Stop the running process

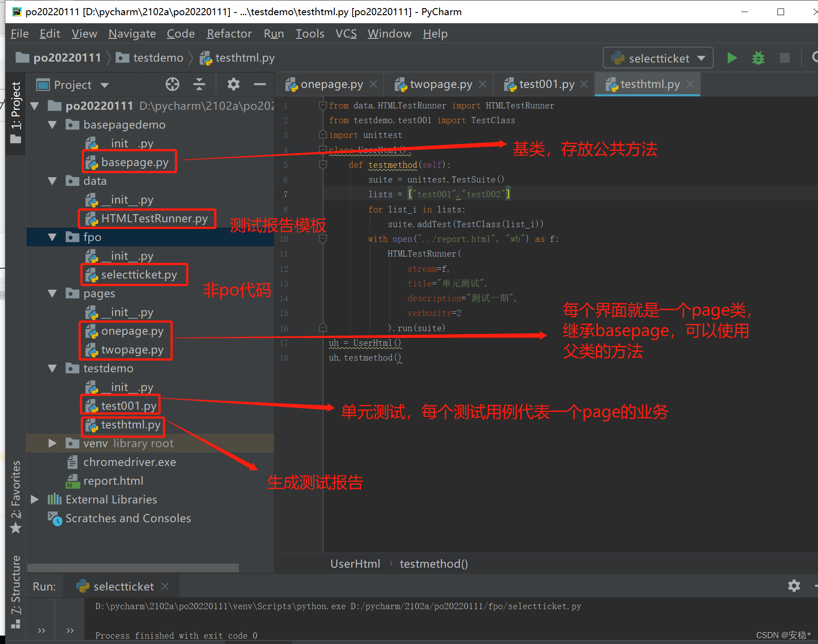785,58
